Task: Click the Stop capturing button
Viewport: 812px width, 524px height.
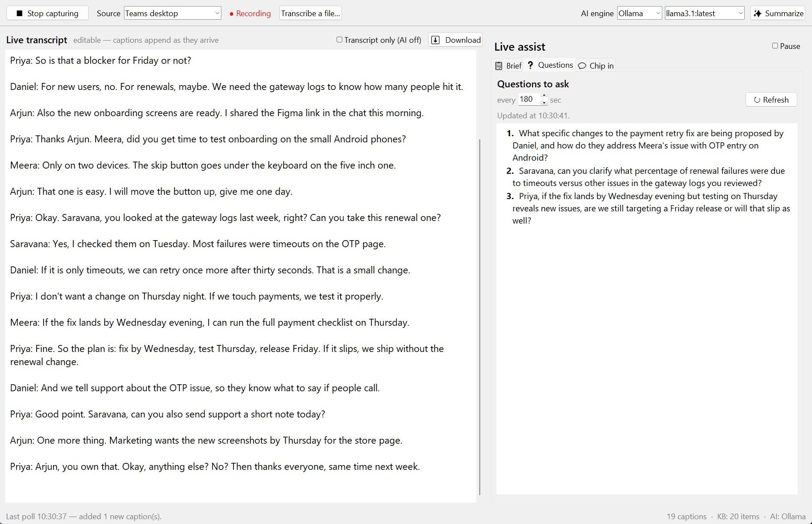Action: point(48,13)
